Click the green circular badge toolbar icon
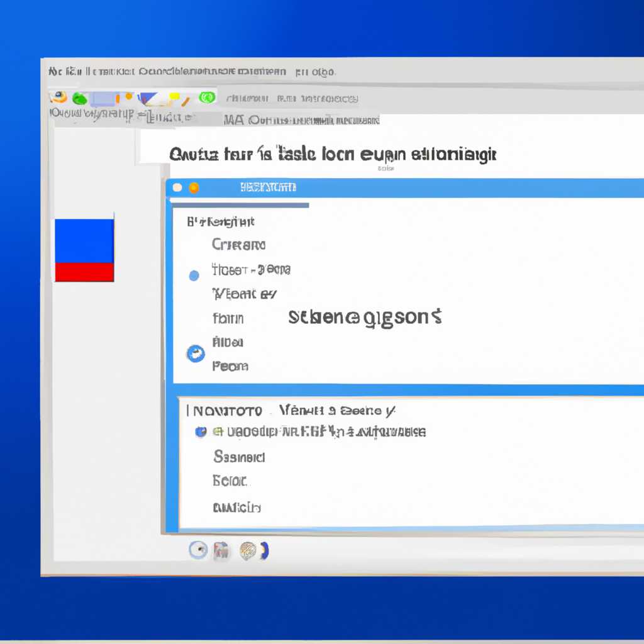Screen dimensions: 644x644 (207, 97)
